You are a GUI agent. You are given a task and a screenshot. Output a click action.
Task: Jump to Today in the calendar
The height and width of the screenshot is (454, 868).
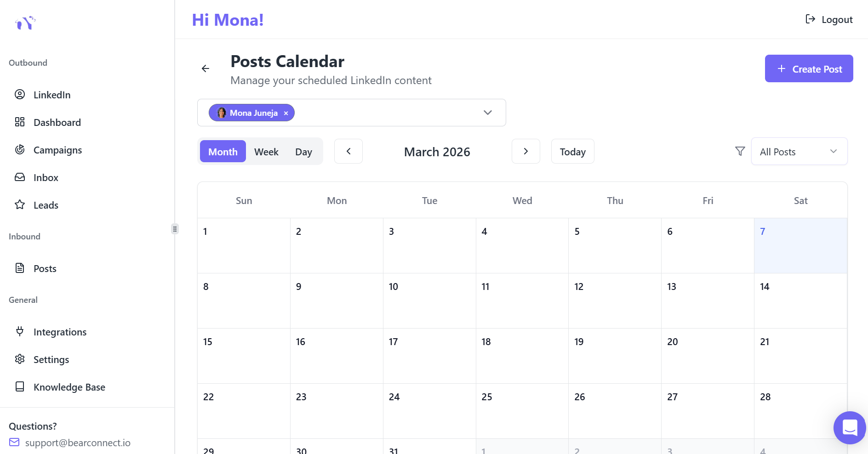coord(572,152)
